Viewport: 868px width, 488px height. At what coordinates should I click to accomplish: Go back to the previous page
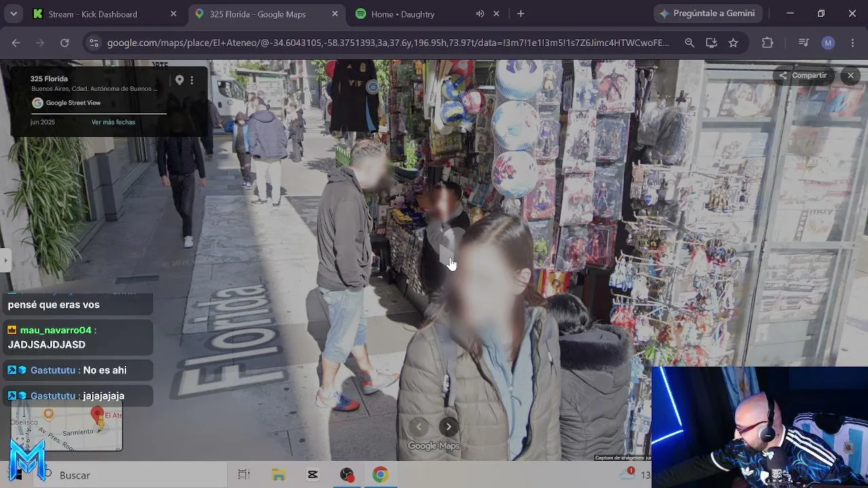coord(16,43)
